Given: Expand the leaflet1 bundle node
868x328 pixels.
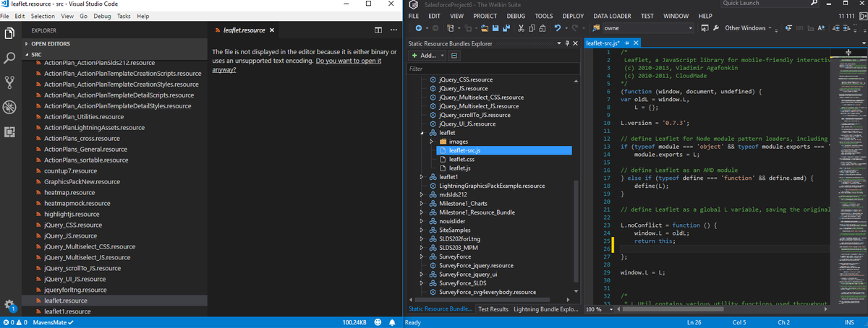Looking at the screenshot, I should point(423,177).
